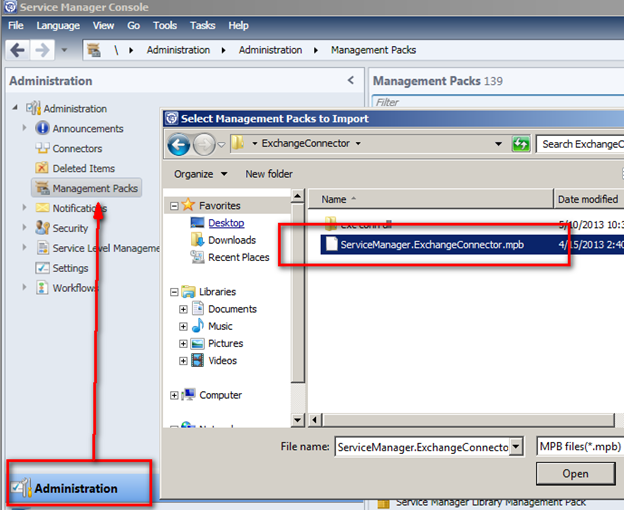
Task: Click the ExchangeConnector folder icon in address bar
Action: [x=238, y=143]
